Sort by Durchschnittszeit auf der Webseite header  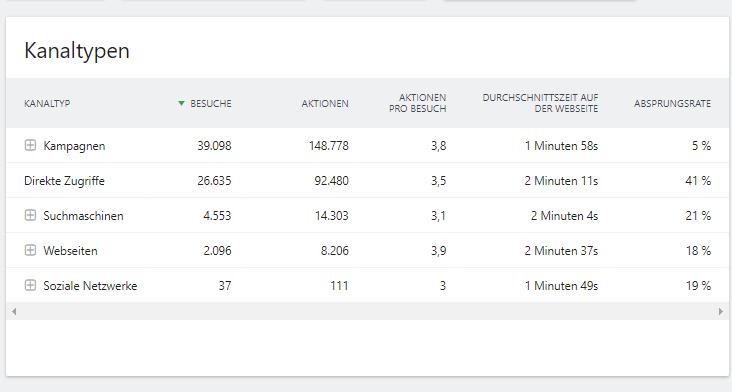pos(540,103)
